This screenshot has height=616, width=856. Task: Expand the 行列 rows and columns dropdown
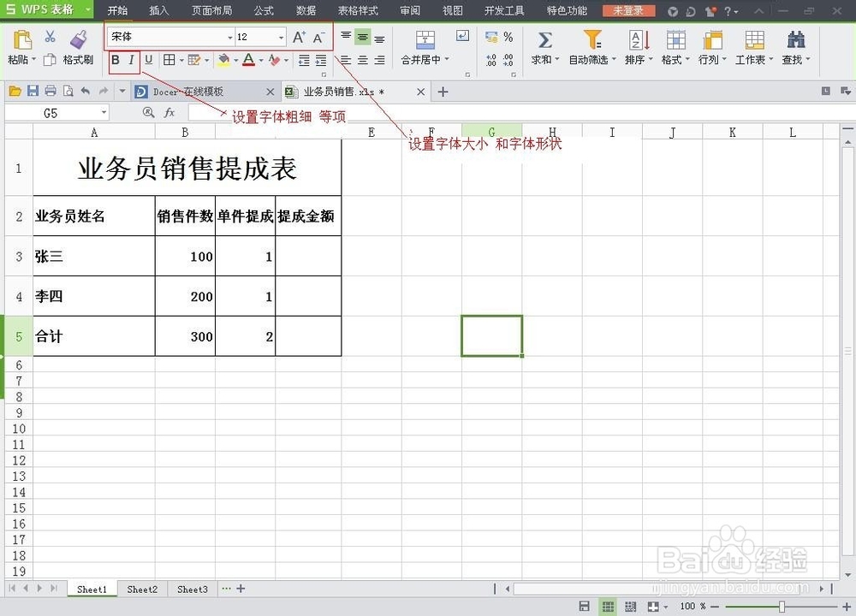pos(724,59)
